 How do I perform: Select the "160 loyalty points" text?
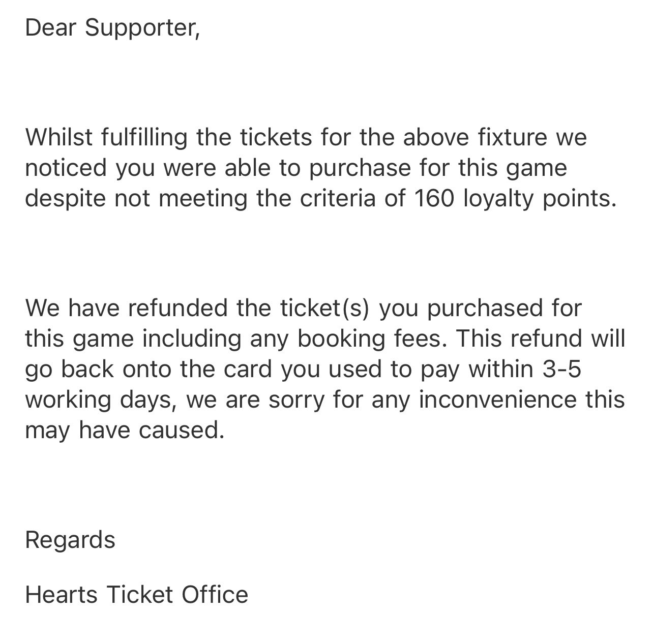tap(515, 198)
